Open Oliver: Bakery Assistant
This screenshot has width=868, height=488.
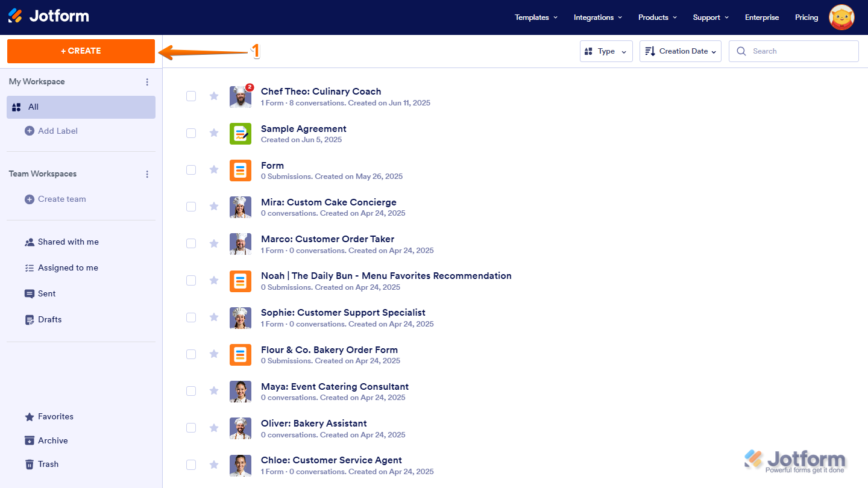click(x=314, y=424)
